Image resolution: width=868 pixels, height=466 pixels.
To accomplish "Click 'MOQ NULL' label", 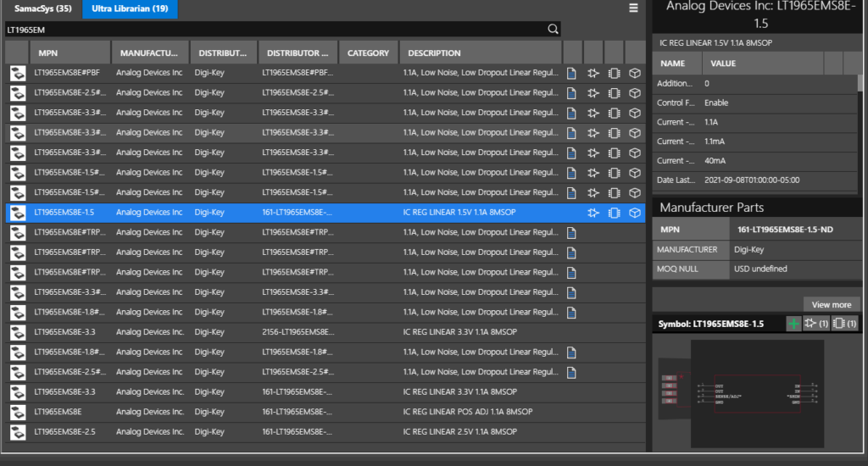I will pyautogui.click(x=677, y=269).
